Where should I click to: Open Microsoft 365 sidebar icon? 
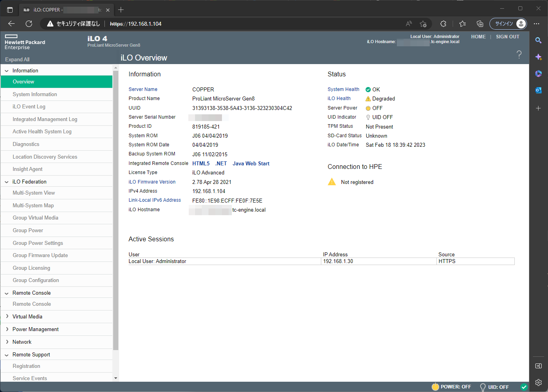point(539,74)
